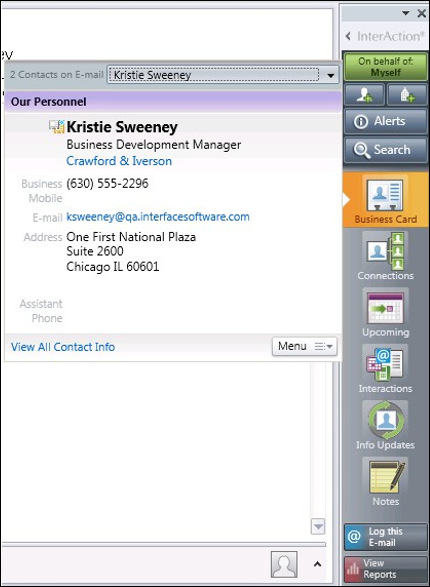
Task: Click the contact type icon beside Kristie Sweeney
Action: click(x=57, y=127)
